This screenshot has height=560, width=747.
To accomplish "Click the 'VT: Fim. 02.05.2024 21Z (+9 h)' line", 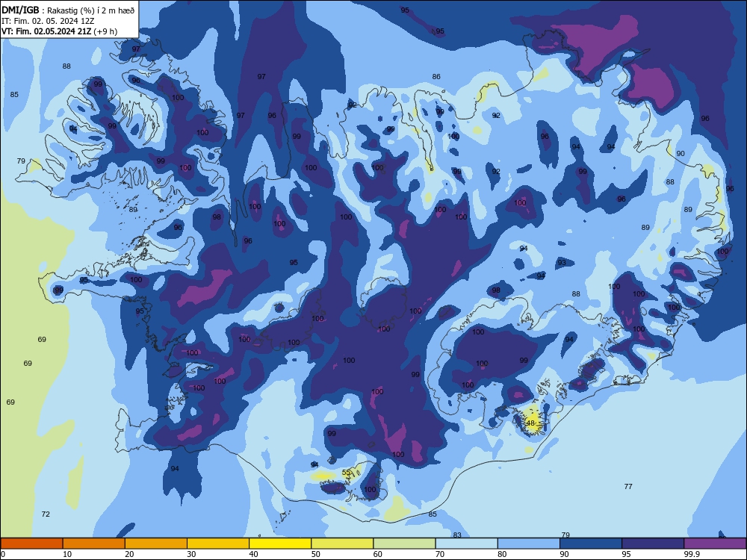I will [59, 31].
